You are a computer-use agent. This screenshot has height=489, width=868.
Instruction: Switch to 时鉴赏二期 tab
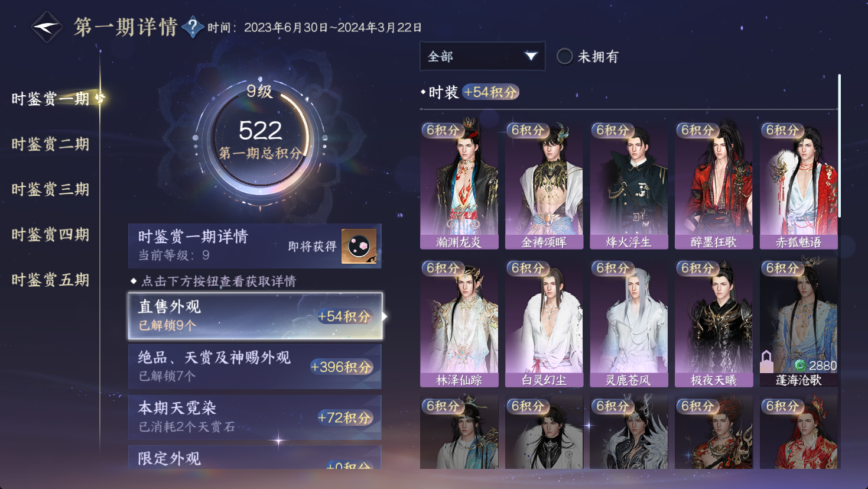click(51, 144)
